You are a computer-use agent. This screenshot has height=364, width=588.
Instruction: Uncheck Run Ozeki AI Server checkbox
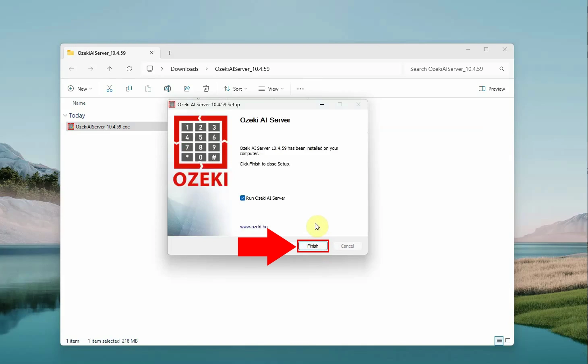coord(242,198)
